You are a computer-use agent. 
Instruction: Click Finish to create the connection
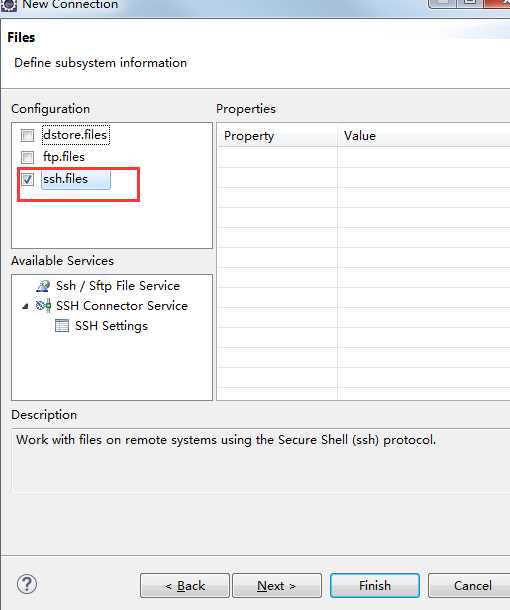click(375, 585)
